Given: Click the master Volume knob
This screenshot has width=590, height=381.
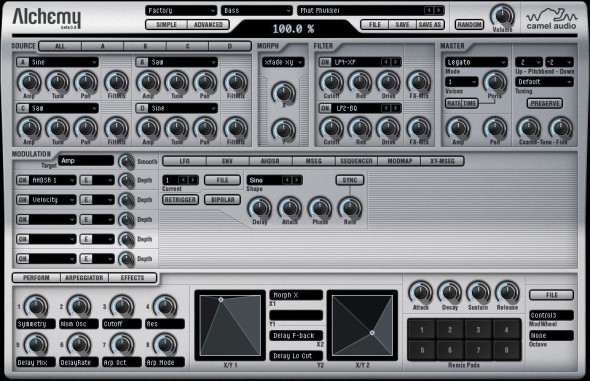Looking at the screenshot, I should [502, 16].
